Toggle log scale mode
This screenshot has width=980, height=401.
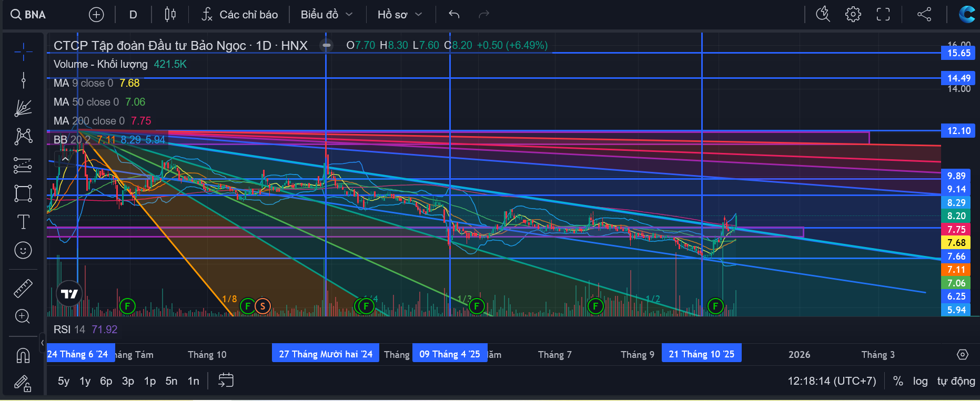(921, 381)
